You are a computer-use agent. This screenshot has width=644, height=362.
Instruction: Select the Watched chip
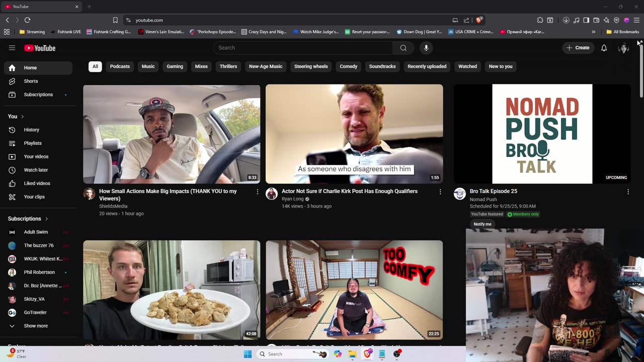pos(467,66)
